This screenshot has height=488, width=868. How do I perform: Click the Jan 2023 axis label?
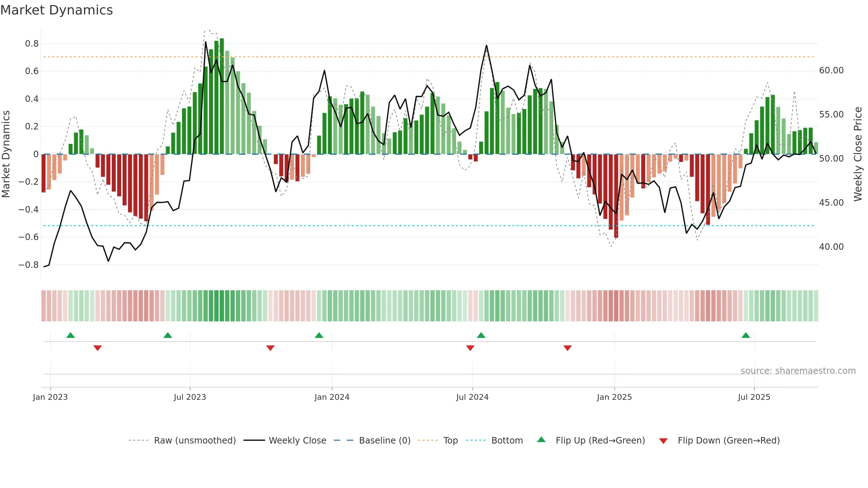[50, 397]
